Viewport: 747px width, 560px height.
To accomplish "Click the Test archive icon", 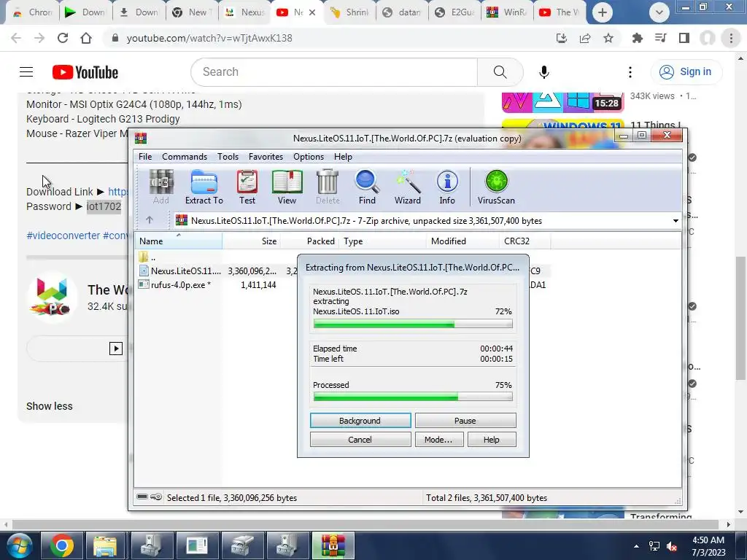I will [x=247, y=187].
